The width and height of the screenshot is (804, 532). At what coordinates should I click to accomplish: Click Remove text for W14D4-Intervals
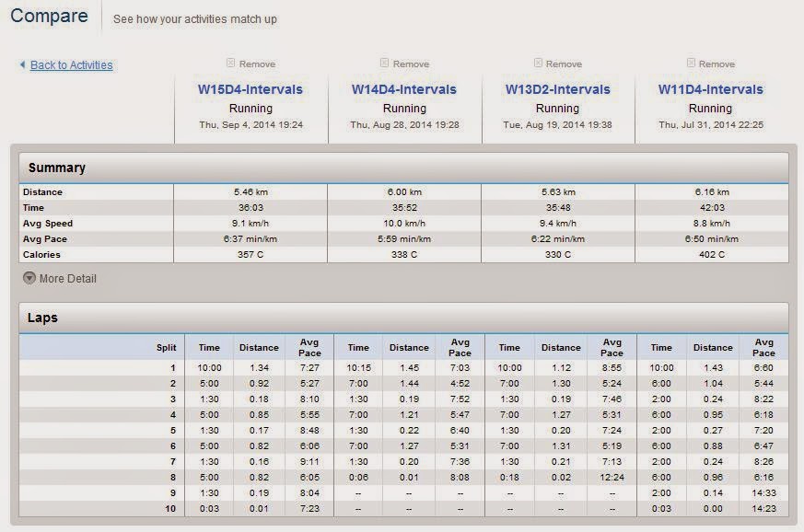tap(412, 64)
